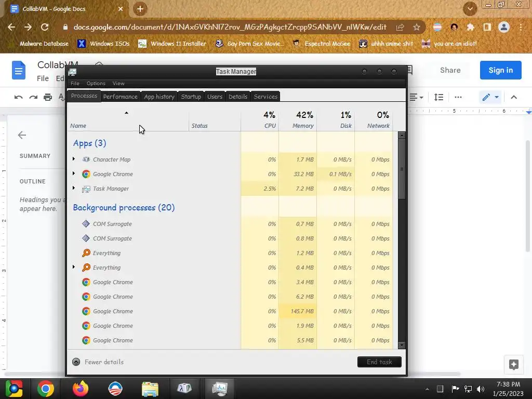Open Malware Database bookmark

coord(39,44)
